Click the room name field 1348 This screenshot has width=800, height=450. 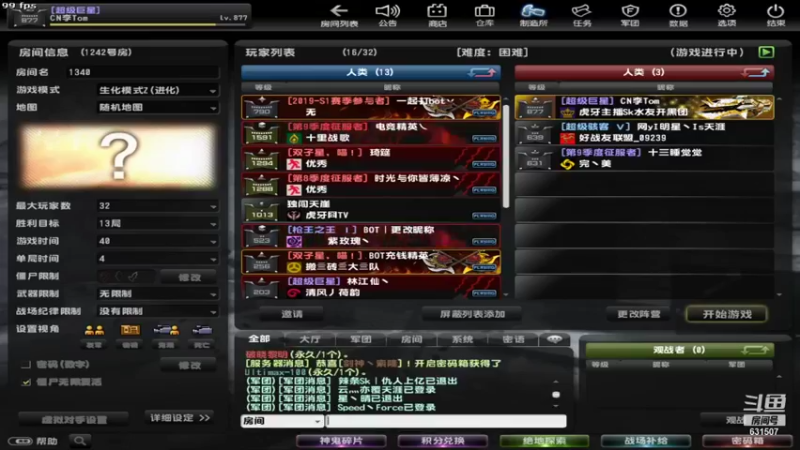point(143,72)
